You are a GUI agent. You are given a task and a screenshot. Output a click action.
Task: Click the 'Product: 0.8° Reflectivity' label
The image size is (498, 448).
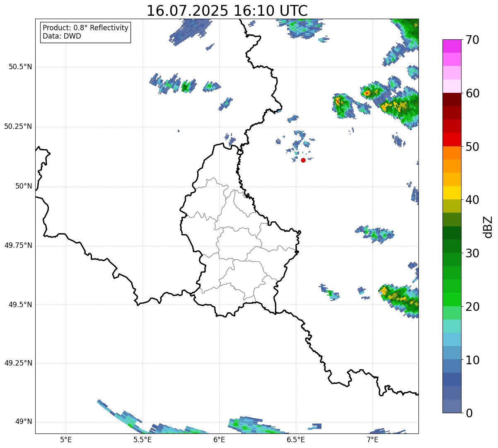86,28
